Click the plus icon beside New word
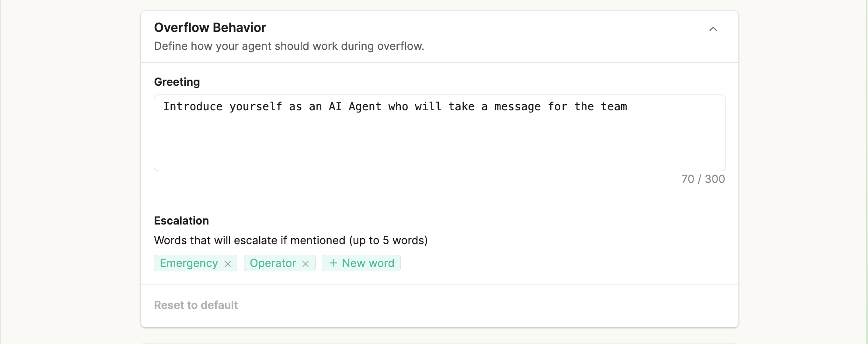Viewport: 868px width, 344px height. click(x=333, y=263)
